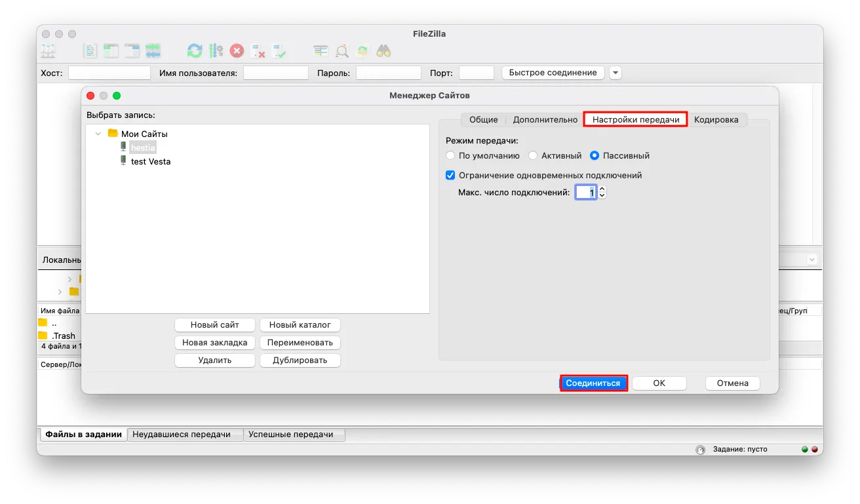Open the Успешные передачи tab

click(x=294, y=435)
